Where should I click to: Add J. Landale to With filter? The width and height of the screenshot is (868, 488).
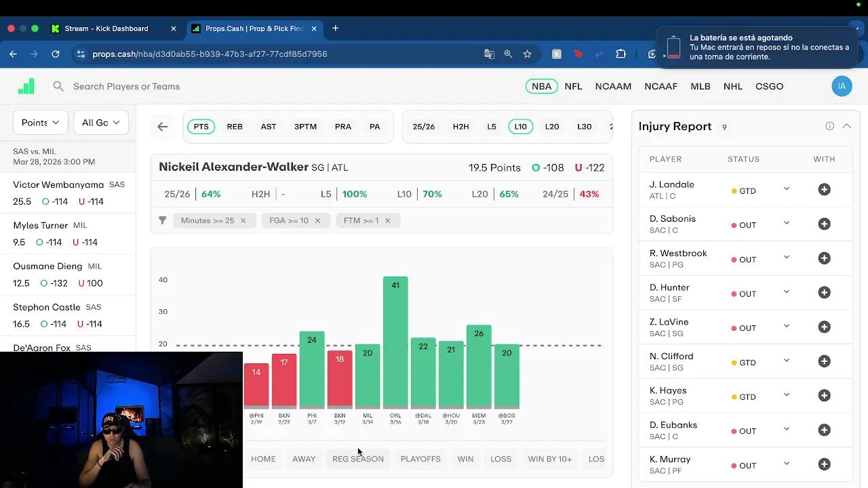click(824, 190)
